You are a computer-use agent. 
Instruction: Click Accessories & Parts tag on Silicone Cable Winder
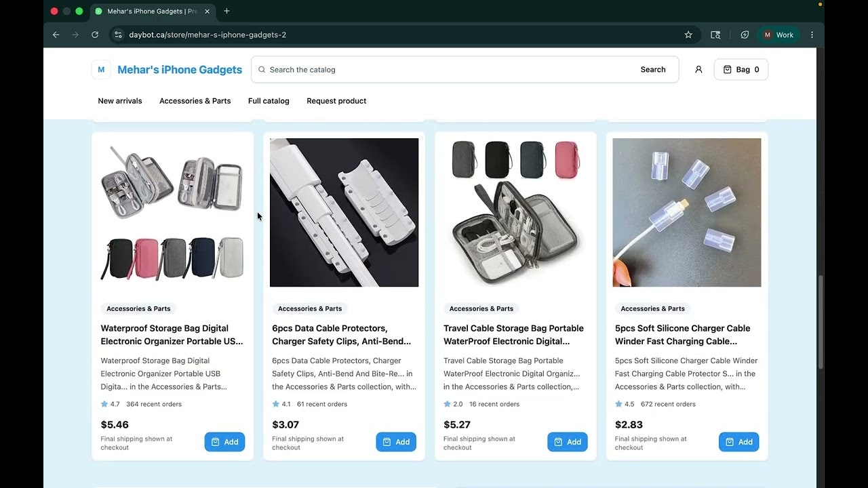point(653,308)
